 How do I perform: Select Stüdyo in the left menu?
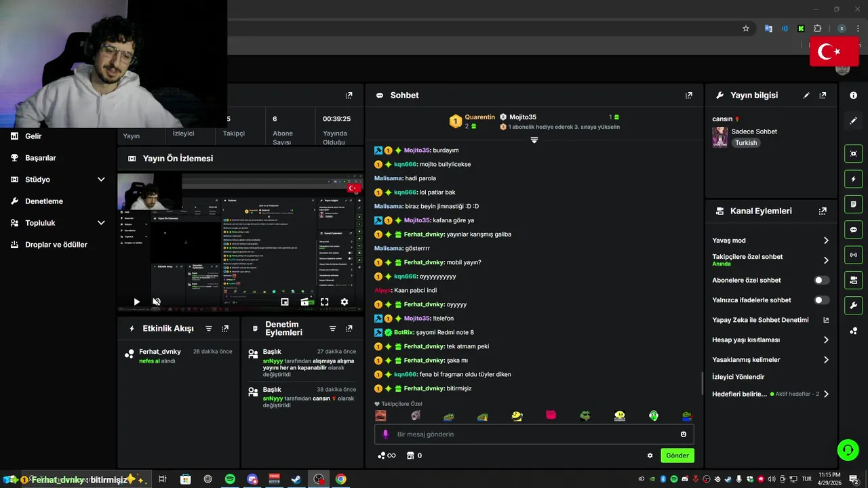(37, 180)
